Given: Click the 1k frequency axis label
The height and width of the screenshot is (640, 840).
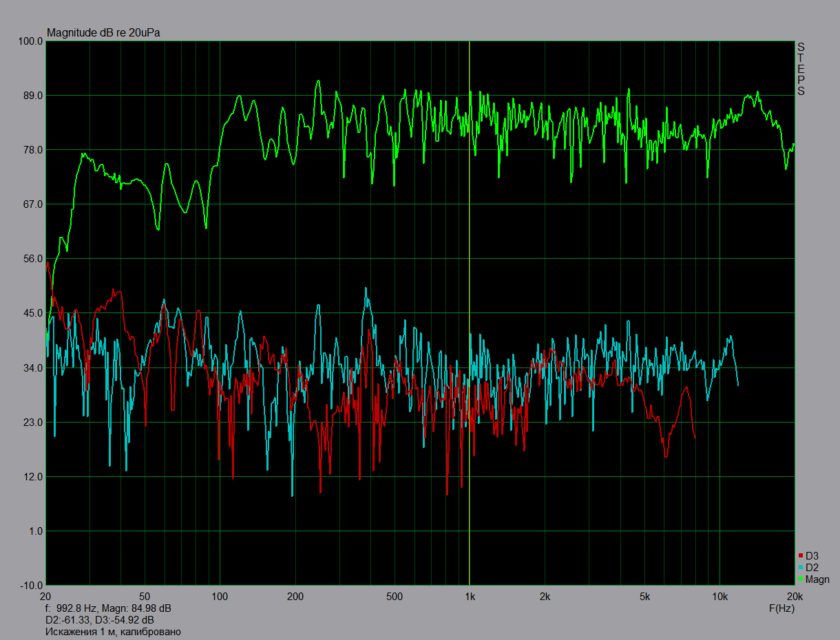Looking at the screenshot, I should [470, 596].
